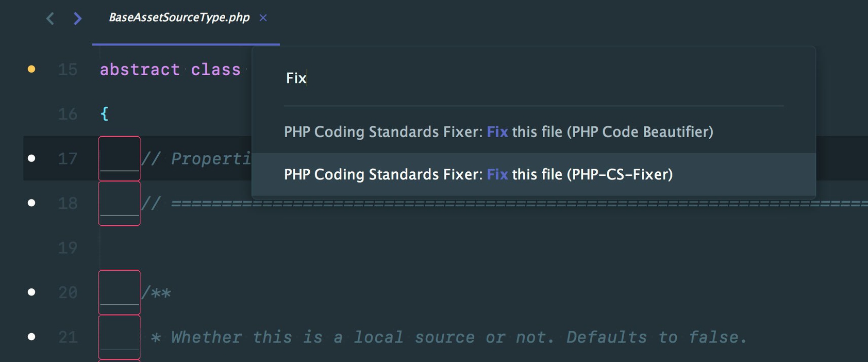Click the white change marker beside line 17
The width and height of the screenshot is (868, 362).
point(31,158)
